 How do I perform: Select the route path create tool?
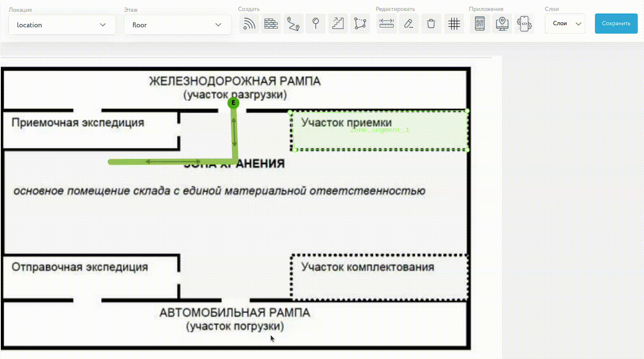[293, 24]
